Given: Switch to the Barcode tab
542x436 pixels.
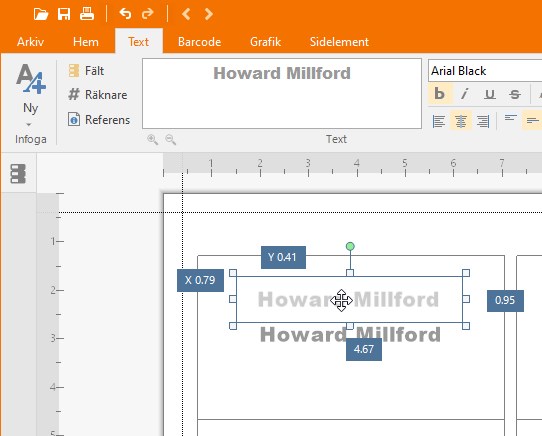Looking at the screenshot, I should click(199, 42).
